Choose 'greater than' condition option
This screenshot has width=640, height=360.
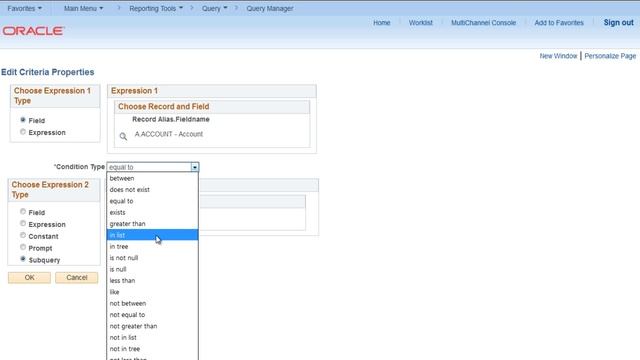click(153, 224)
